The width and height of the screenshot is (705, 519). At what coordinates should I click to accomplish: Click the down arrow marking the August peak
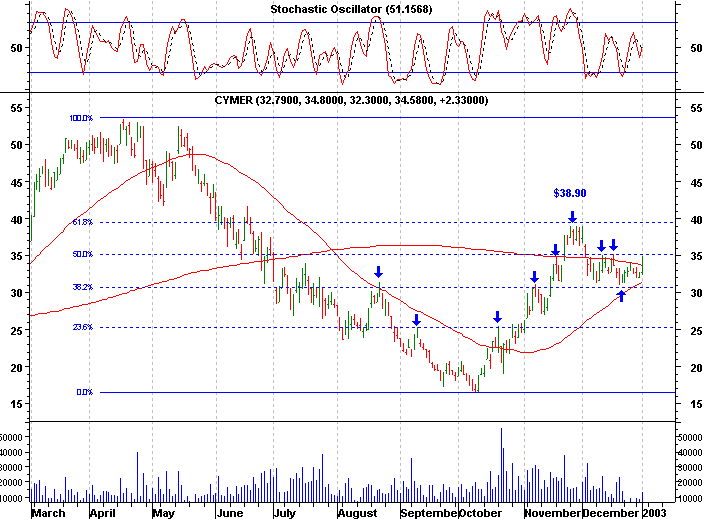379,271
